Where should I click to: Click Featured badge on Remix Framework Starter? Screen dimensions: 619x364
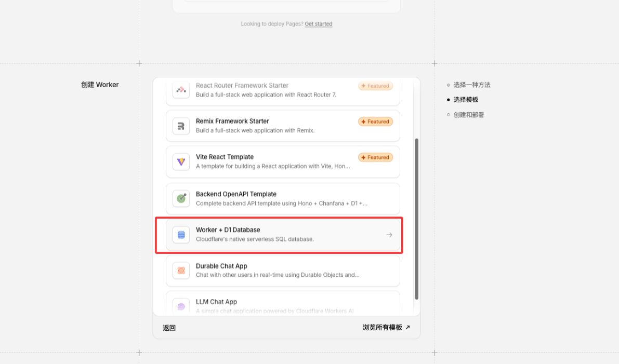click(375, 122)
